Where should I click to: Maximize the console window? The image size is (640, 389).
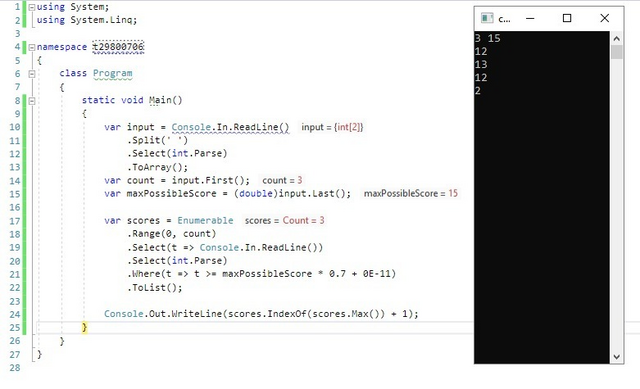click(567, 18)
